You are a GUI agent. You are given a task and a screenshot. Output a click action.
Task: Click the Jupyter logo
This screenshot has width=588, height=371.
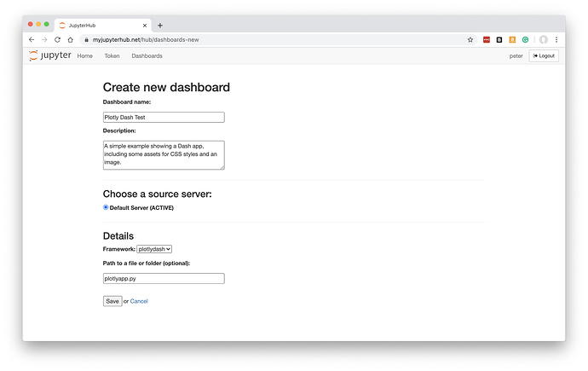coord(50,55)
